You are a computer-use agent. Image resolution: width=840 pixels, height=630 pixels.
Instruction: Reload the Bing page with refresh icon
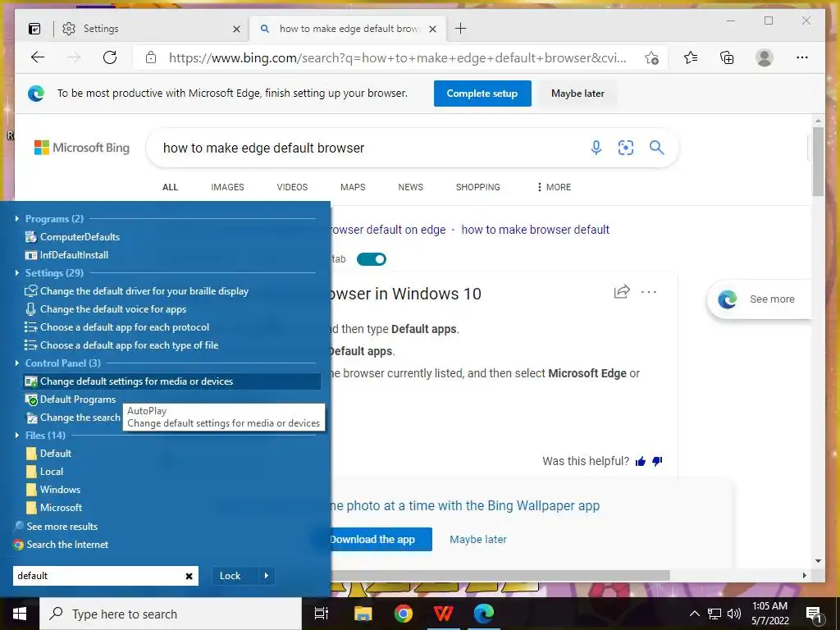pyautogui.click(x=110, y=57)
